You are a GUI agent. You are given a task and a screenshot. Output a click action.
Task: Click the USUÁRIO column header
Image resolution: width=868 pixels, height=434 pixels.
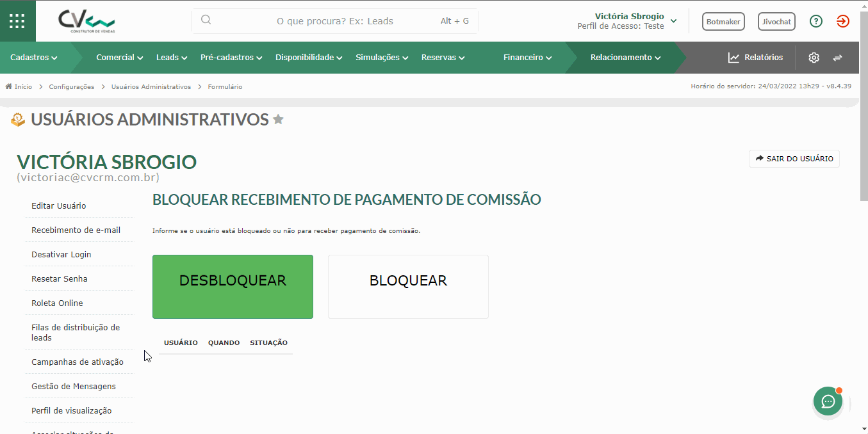tap(181, 343)
